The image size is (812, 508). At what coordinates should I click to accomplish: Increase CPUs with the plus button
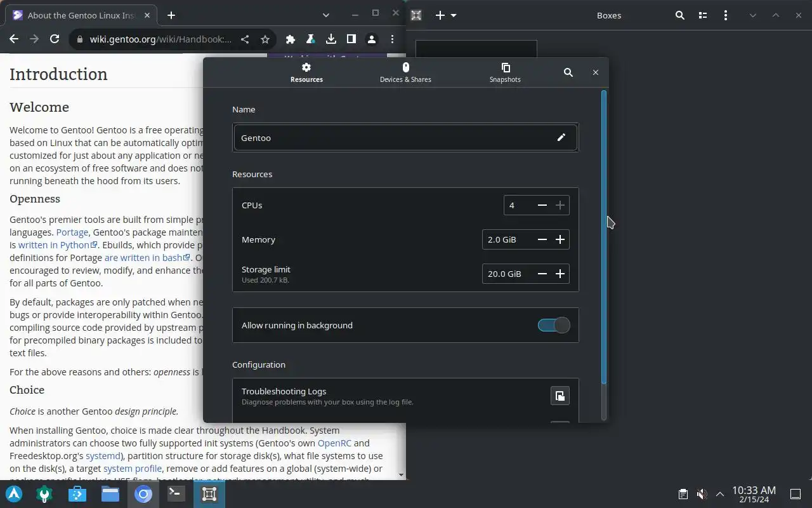(x=560, y=205)
